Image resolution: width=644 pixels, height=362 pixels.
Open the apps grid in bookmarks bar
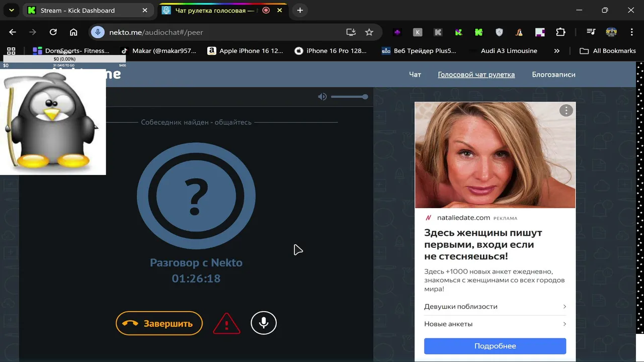11,51
